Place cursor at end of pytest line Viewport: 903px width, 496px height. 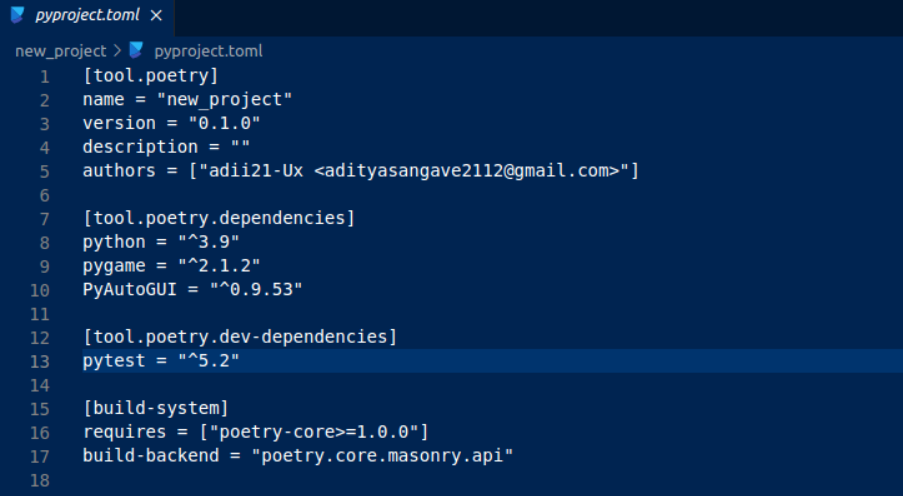(x=240, y=361)
